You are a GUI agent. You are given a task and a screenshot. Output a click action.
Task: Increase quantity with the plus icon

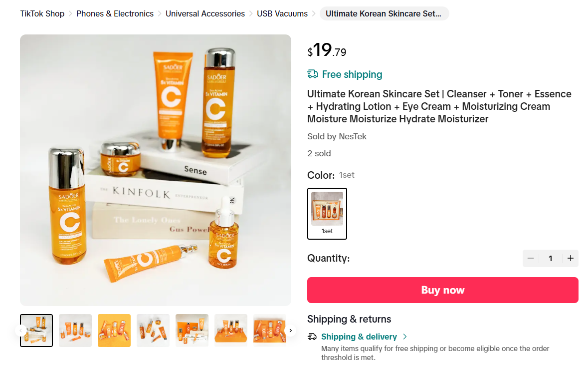[570, 258]
